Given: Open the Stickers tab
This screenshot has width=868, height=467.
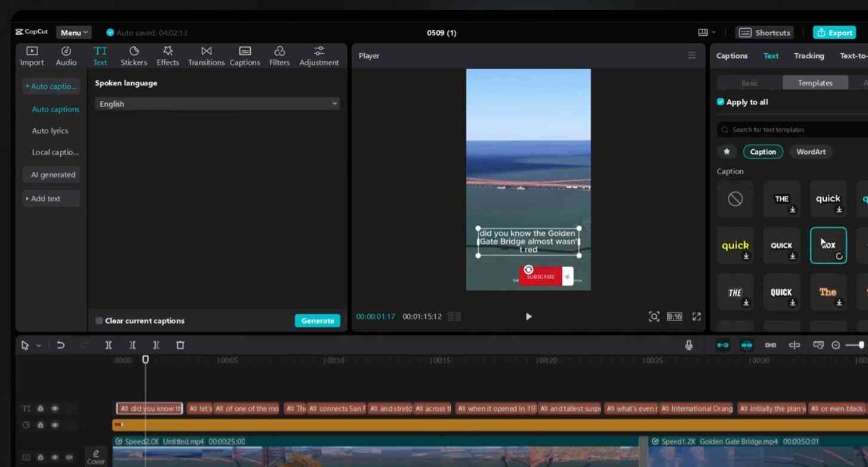Looking at the screenshot, I should (134, 56).
